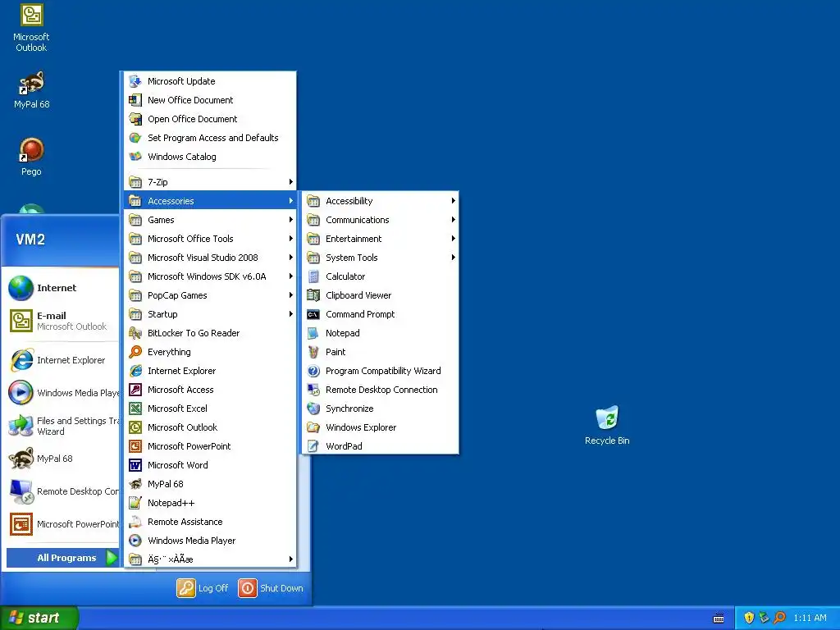Expand Microsoft Windows SDK v6.0A folder
The image size is (840, 630).
coord(211,276)
